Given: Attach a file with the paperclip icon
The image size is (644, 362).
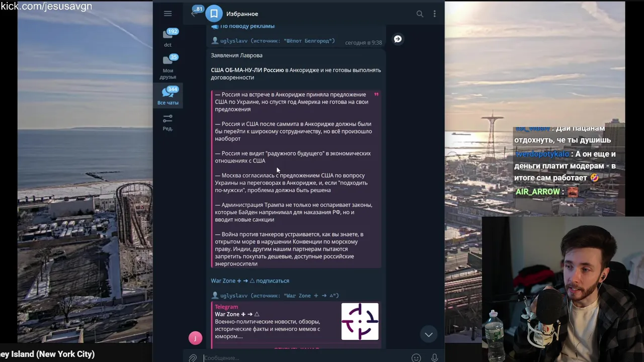Looking at the screenshot, I should [x=193, y=358].
